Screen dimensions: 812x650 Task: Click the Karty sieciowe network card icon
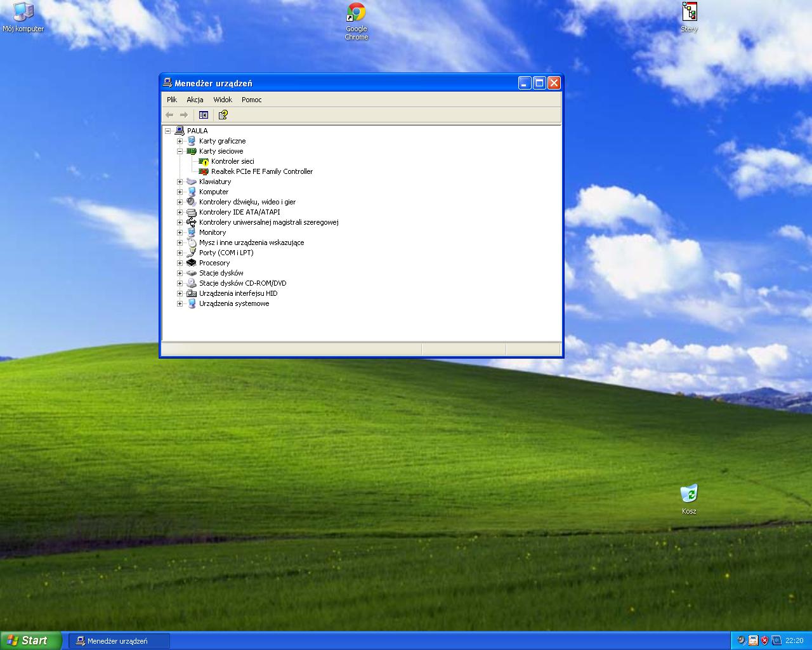(192, 151)
